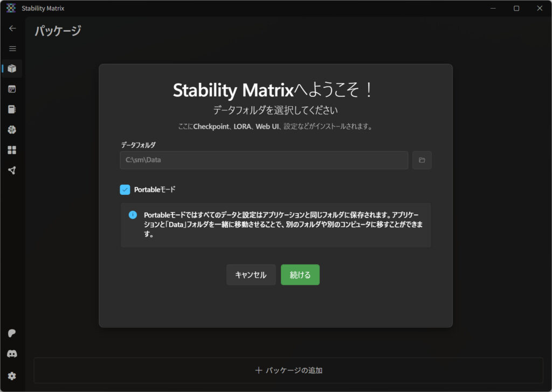Screen dimensions: 552x392
Task: Open the Settings gear icon
Action: coord(12,376)
